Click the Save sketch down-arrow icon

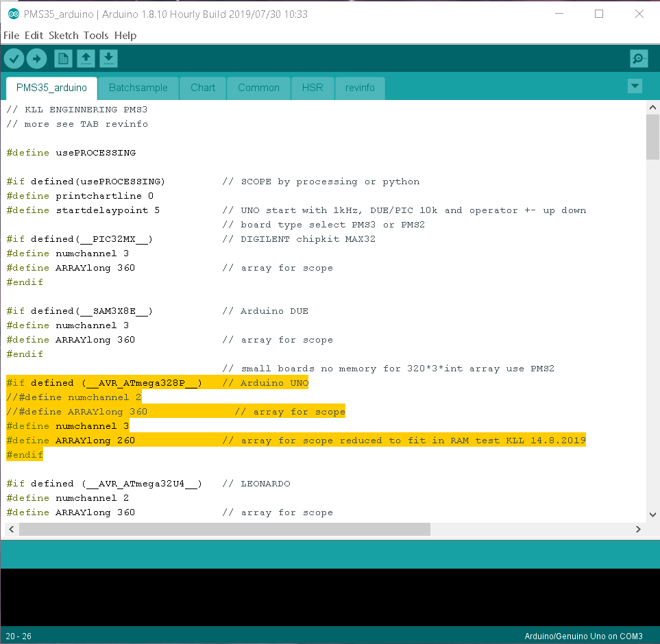108,59
